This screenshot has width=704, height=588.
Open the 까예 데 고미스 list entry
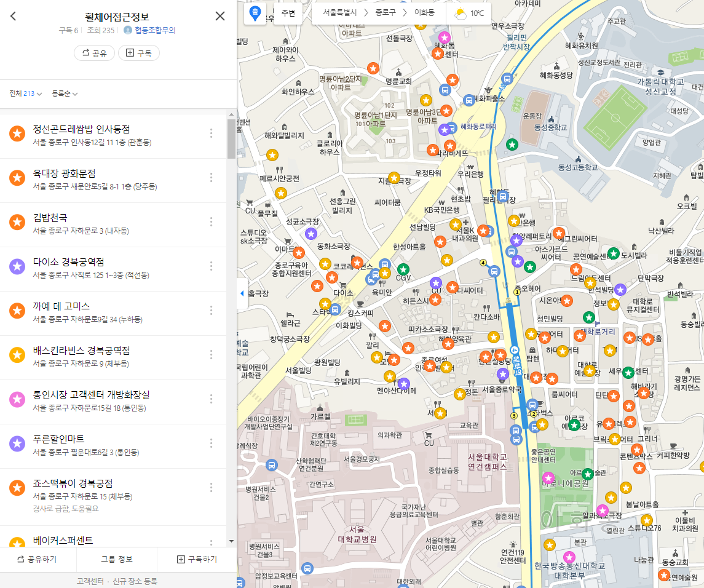[113, 313]
